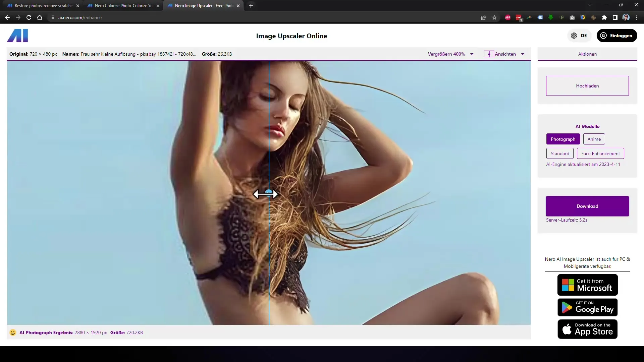This screenshot has height=362, width=644.
Task: Expand the Ansichten view options dropdown
Action: 524,54
